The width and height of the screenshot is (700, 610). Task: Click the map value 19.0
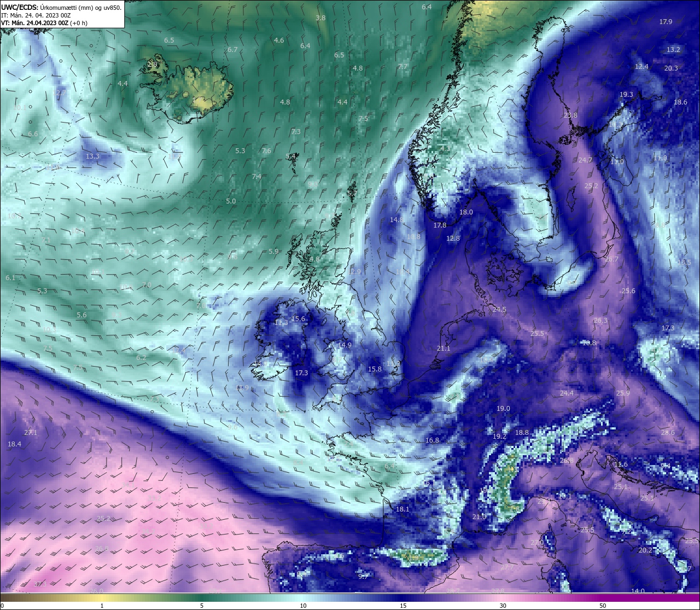pyautogui.click(x=503, y=409)
